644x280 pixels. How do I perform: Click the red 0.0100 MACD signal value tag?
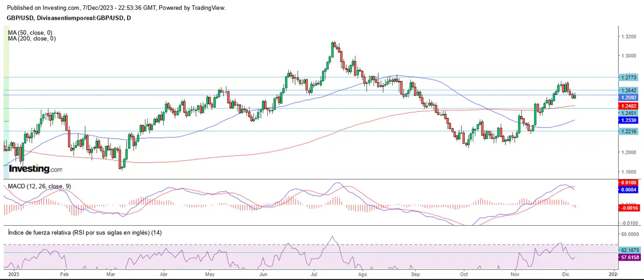point(628,183)
